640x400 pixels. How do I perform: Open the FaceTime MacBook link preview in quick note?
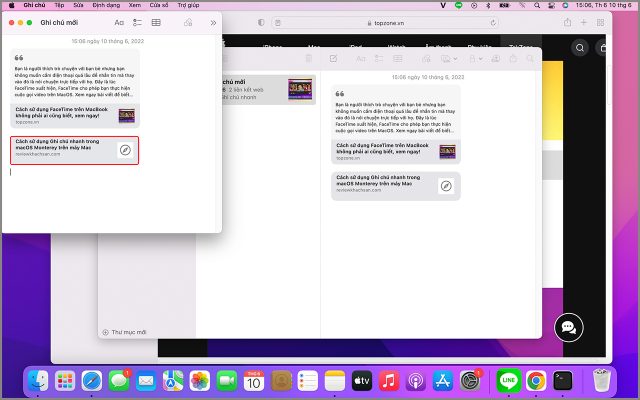click(x=75, y=116)
